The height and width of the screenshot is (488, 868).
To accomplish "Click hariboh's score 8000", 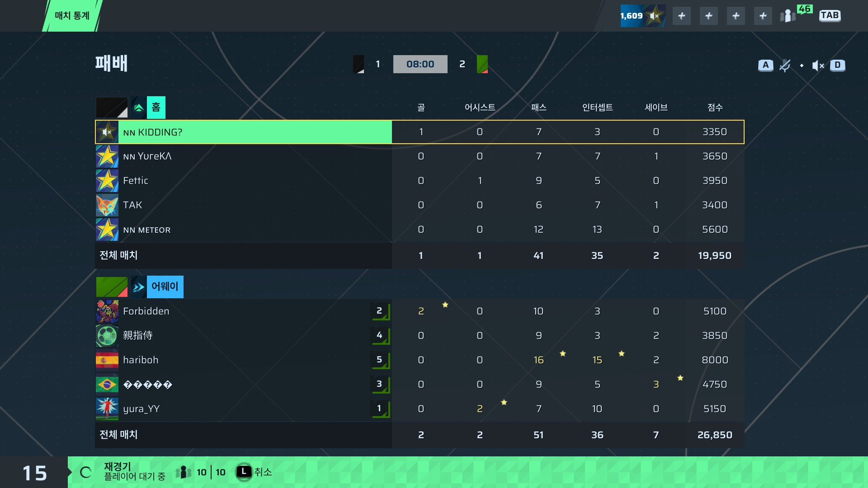I will (715, 360).
